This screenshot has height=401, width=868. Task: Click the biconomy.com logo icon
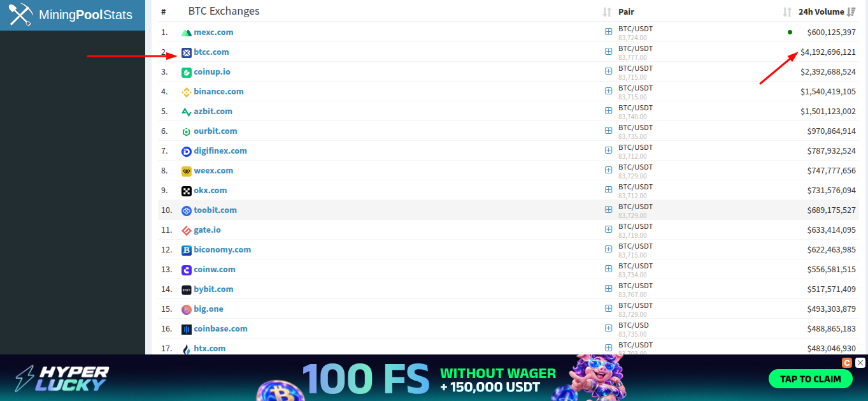pyautogui.click(x=187, y=250)
